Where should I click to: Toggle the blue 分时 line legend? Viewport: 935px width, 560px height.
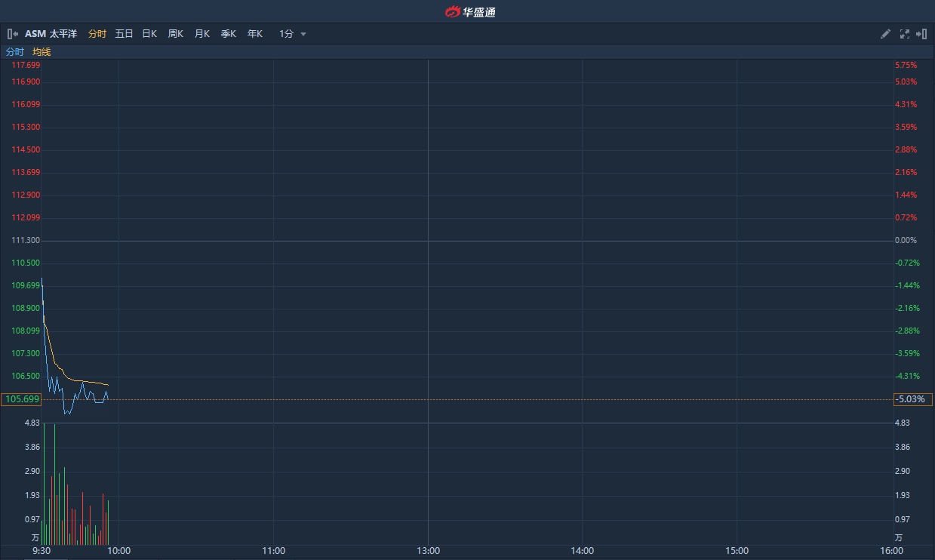point(15,52)
